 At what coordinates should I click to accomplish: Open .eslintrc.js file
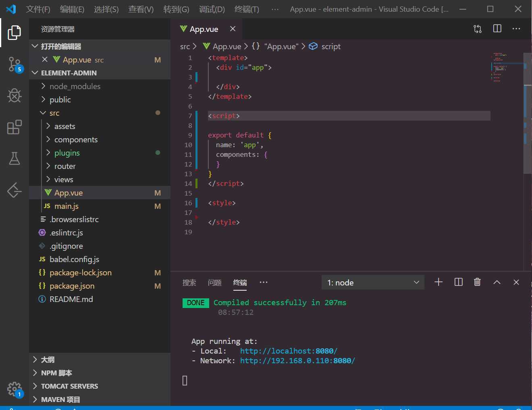[x=100, y=233]
